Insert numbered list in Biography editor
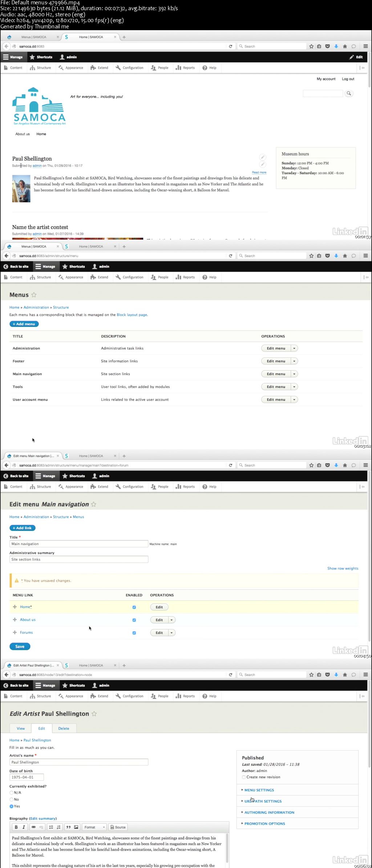Image resolution: width=372 pixels, height=868 pixels. pos(58,827)
